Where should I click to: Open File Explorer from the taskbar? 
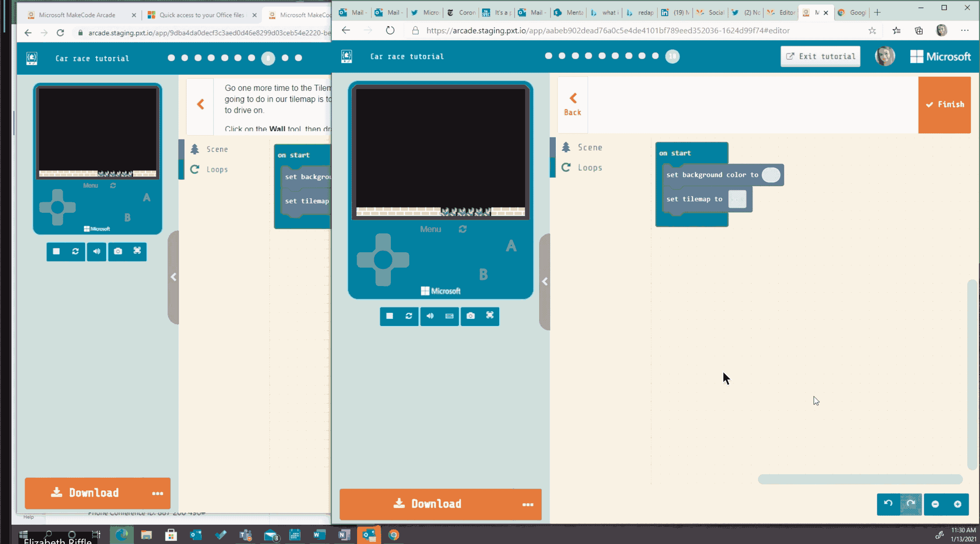pos(146,534)
